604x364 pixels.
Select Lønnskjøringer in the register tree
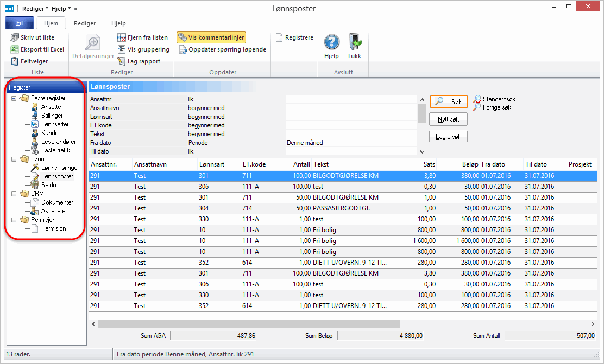pyautogui.click(x=60, y=168)
